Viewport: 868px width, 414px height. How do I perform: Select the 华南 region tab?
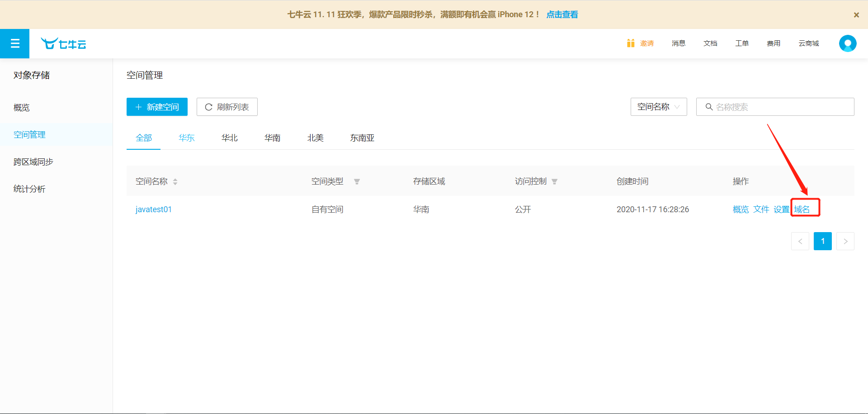(x=273, y=138)
